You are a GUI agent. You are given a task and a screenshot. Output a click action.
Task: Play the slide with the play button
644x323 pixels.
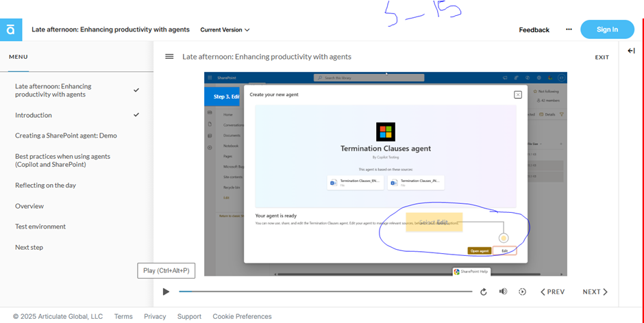click(x=166, y=292)
